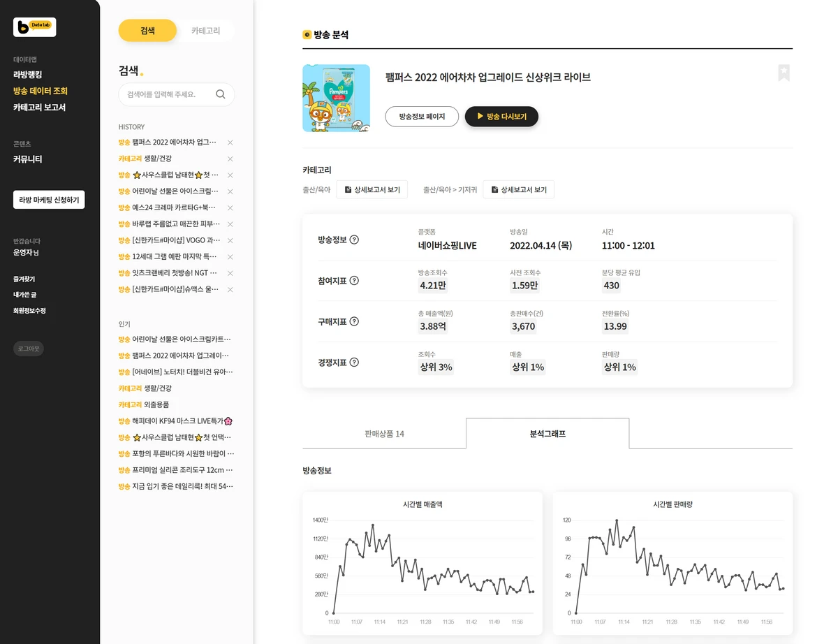
Task: Open 커뮤니티 in the sidebar
Action: [x=28, y=159]
